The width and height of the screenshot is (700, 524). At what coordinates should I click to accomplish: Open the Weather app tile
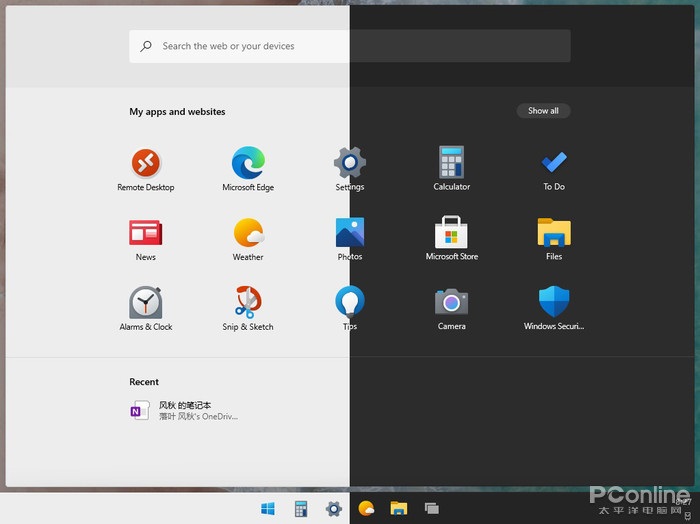pyautogui.click(x=248, y=233)
